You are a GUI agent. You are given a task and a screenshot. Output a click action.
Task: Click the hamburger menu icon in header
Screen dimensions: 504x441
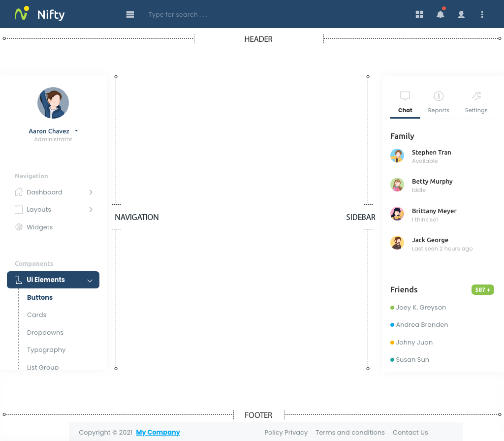pos(130,14)
